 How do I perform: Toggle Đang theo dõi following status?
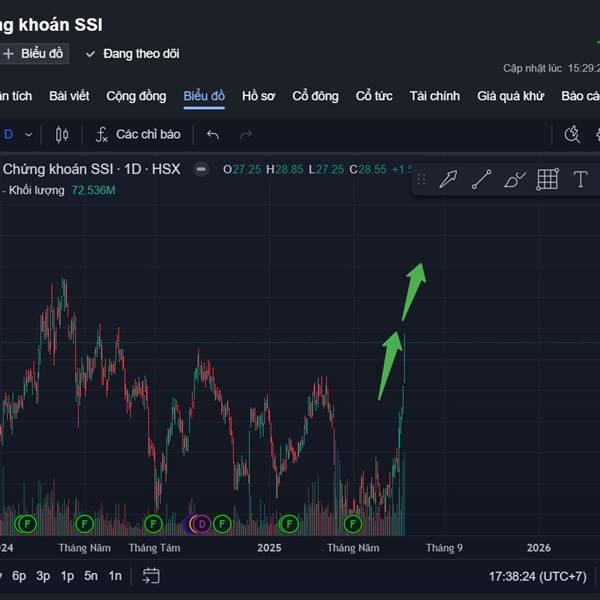point(133,54)
